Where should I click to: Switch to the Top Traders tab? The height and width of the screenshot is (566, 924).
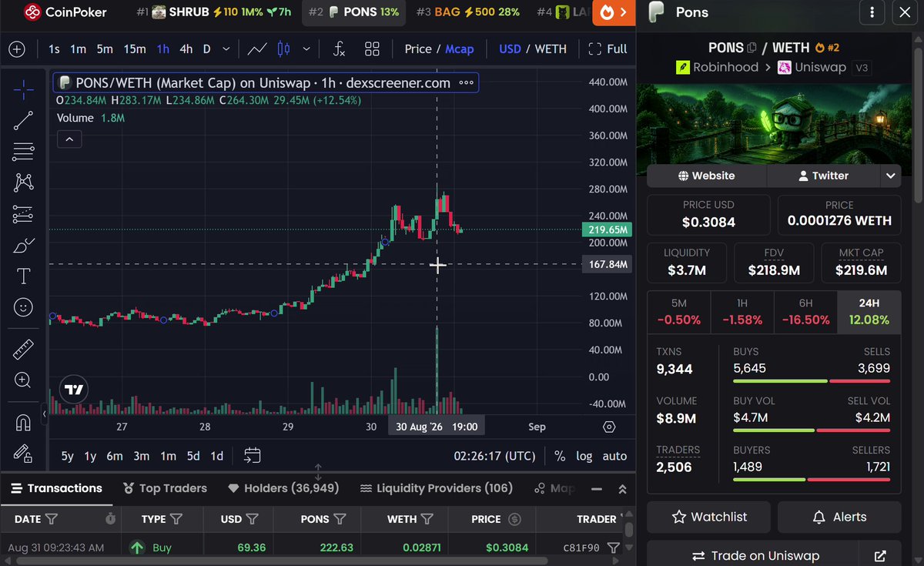(x=165, y=488)
